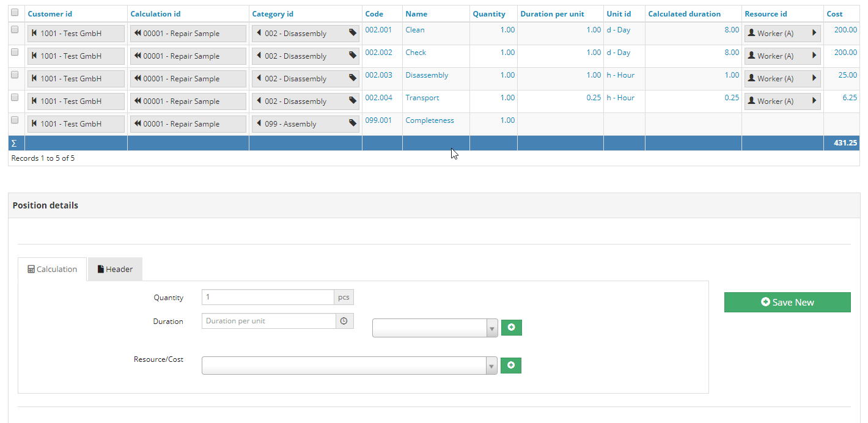Open category 099 - Assembly in Completeness row

306,124
